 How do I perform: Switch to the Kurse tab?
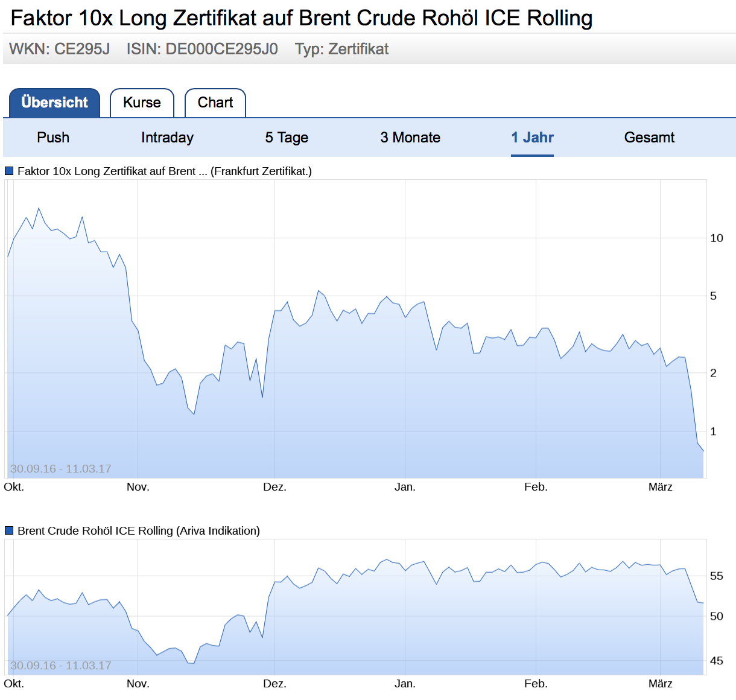tap(142, 103)
